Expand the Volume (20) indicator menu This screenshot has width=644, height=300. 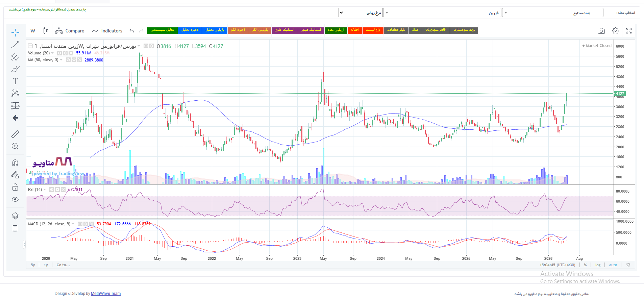tap(52, 53)
